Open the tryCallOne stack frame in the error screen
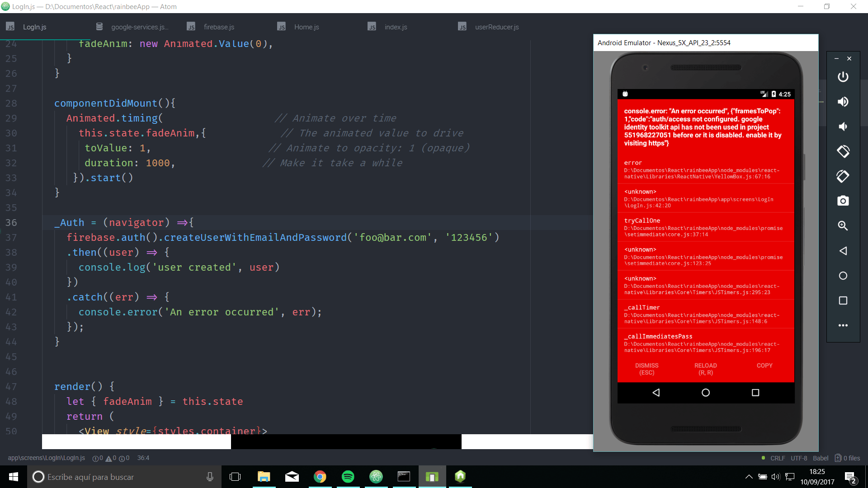868x488 pixels. [705, 227]
